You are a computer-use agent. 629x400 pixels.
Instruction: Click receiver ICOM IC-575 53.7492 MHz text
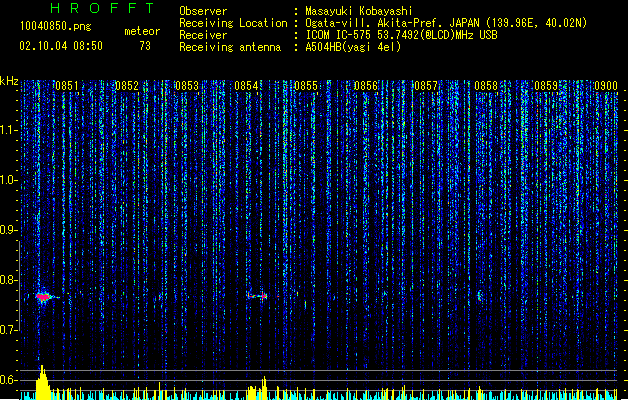click(401, 35)
